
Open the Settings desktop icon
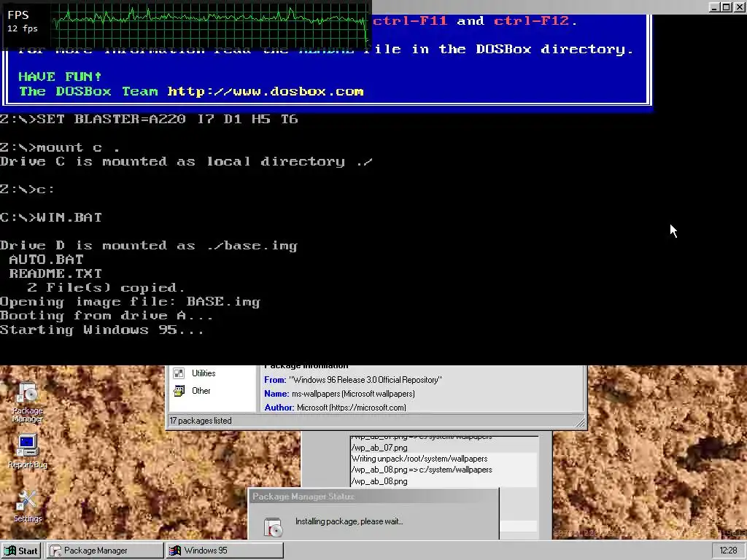(x=27, y=506)
